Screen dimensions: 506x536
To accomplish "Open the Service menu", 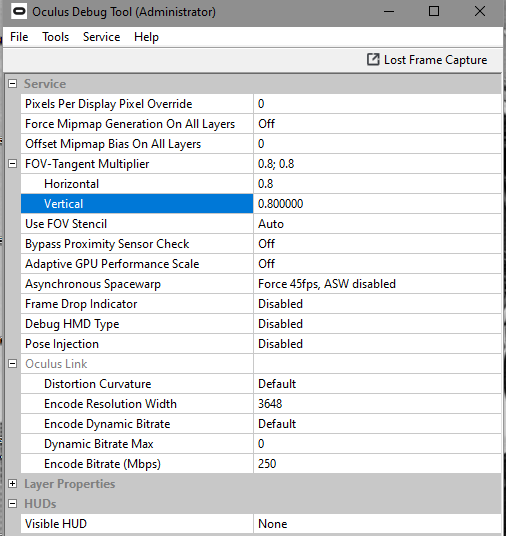I will (x=102, y=37).
